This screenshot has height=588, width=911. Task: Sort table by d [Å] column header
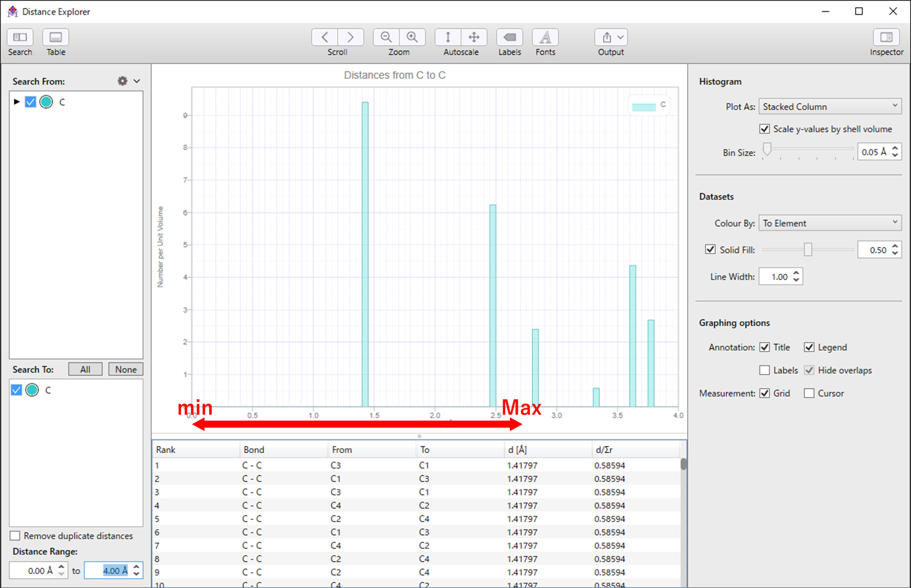(x=517, y=449)
